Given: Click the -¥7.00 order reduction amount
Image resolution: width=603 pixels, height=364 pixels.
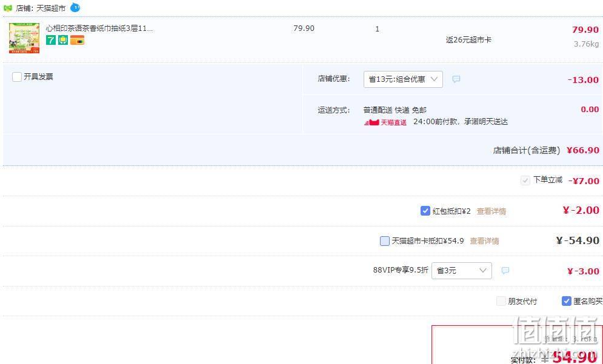Looking at the screenshot, I should (x=584, y=180).
